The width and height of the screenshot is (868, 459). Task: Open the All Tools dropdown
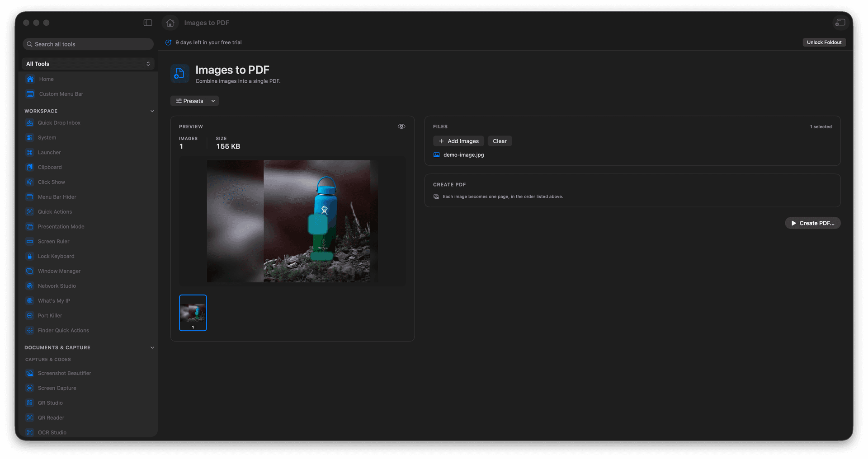click(x=88, y=64)
